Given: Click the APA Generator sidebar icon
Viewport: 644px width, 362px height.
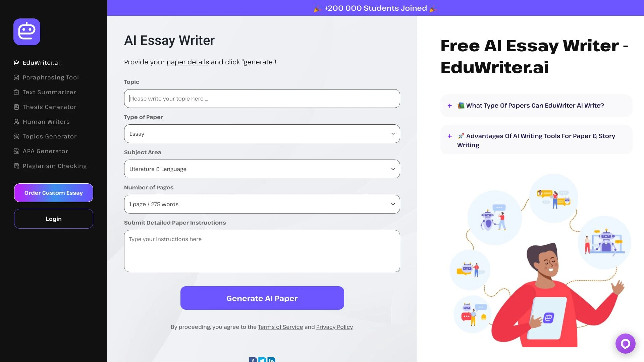Looking at the screenshot, I should click(16, 151).
